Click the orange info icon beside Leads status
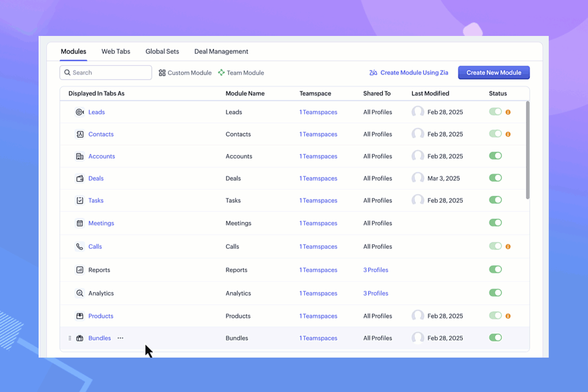The image size is (588, 392). point(508,112)
